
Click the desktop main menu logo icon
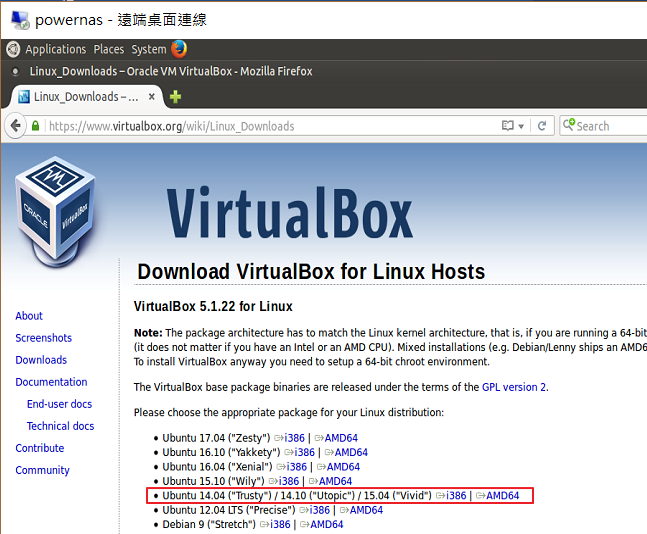[x=13, y=50]
